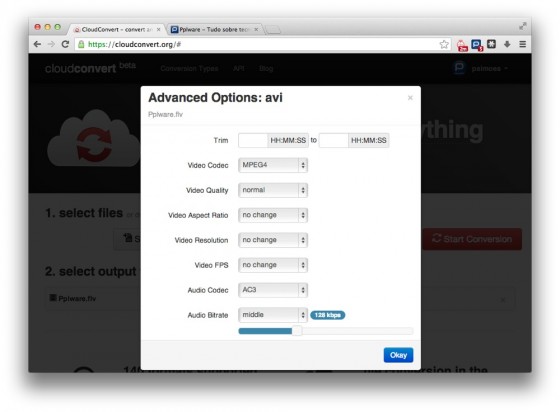The height and width of the screenshot is (412, 560).
Task: Open Conversion Types in site navigation
Action: pos(189,69)
